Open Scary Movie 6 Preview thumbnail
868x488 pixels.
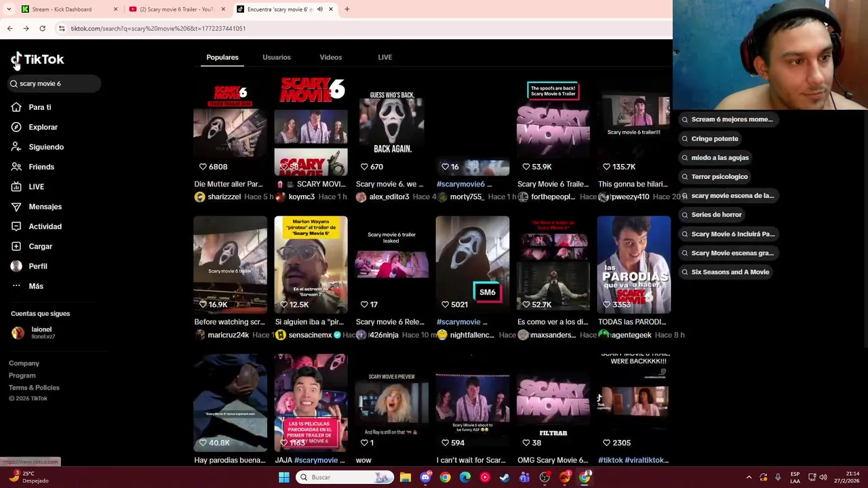click(x=392, y=403)
